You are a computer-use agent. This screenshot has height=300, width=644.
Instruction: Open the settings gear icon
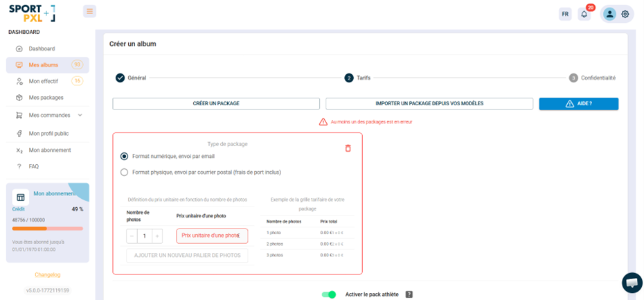click(x=625, y=14)
